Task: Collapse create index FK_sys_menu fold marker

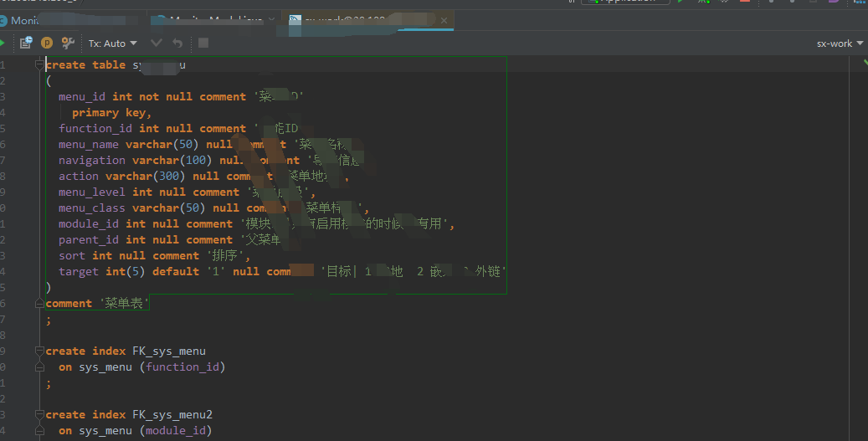Action: coord(39,351)
